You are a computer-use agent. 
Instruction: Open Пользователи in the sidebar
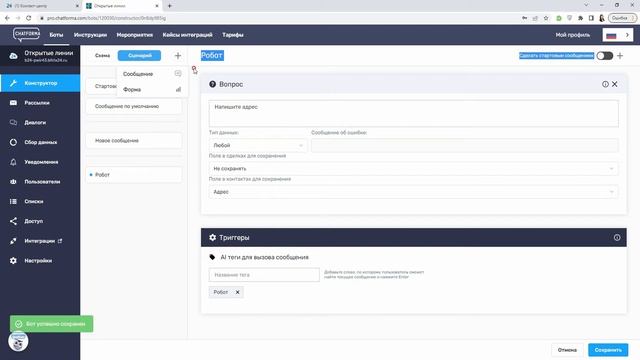tap(40, 182)
